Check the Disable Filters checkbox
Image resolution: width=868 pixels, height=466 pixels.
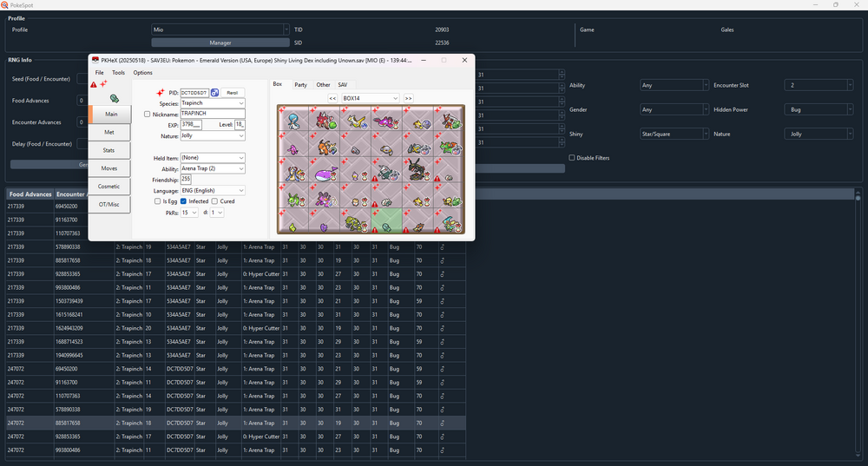point(571,157)
